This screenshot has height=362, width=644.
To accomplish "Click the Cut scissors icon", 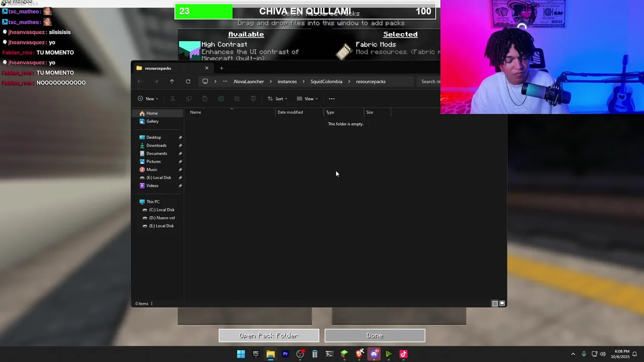I will tap(173, 99).
